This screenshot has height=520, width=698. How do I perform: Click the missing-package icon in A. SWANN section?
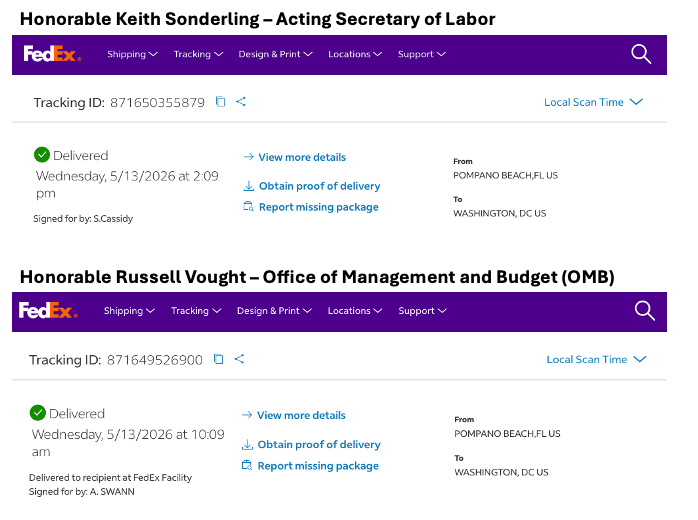tap(247, 465)
